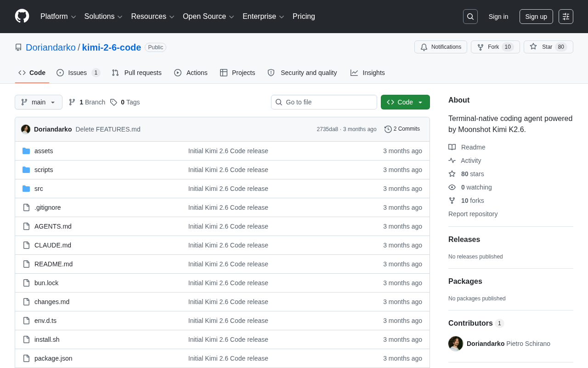Click Report repository link
Viewport: 588px width, 368px height.
(x=473, y=214)
